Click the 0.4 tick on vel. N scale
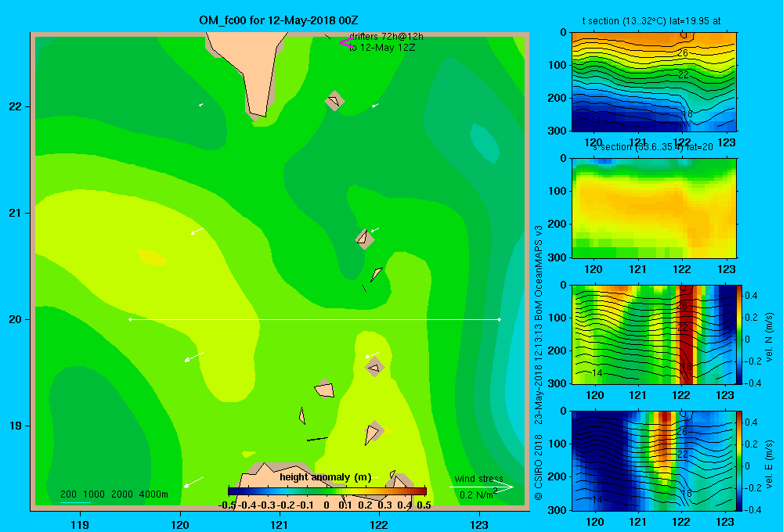783x532 pixels. [751, 296]
